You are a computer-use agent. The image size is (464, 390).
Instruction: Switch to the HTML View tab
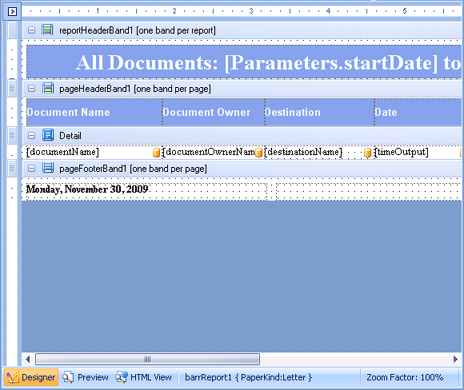[x=143, y=377]
